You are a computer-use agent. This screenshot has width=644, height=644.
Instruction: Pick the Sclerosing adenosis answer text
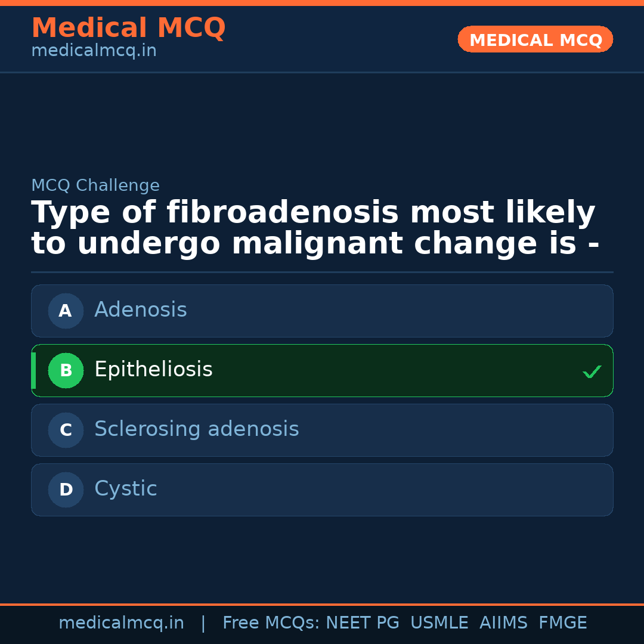(196, 429)
